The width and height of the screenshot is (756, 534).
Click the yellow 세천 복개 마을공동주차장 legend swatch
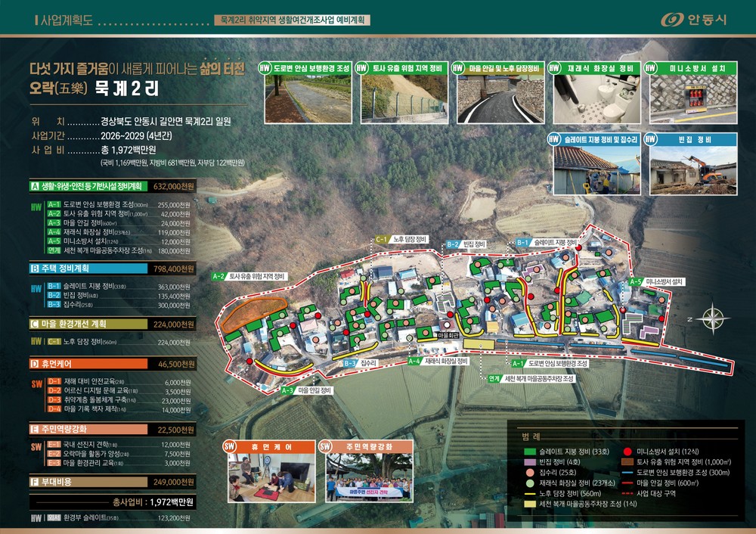coord(530,504)
